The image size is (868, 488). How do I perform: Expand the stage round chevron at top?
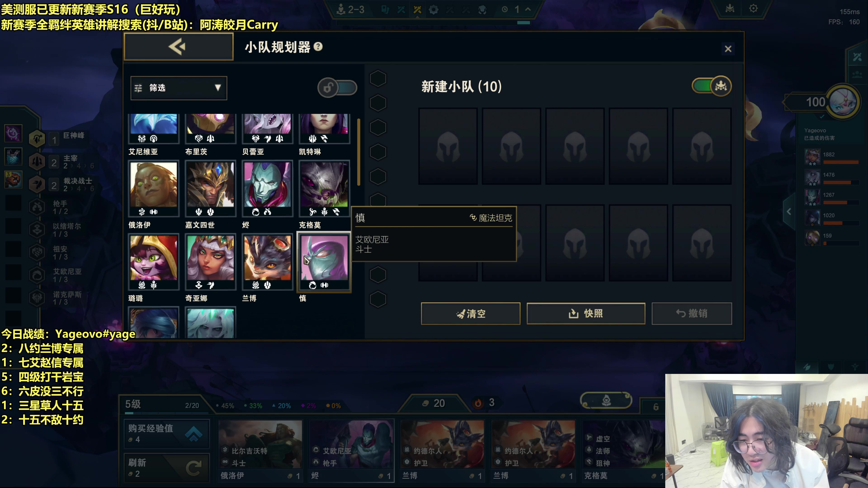coord(528,9)
